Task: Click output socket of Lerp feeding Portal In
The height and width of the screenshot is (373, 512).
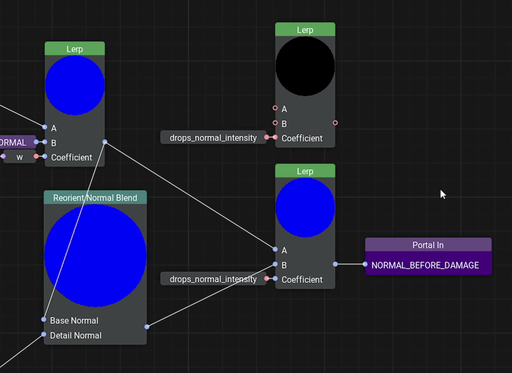Action: tap(335, 264)
